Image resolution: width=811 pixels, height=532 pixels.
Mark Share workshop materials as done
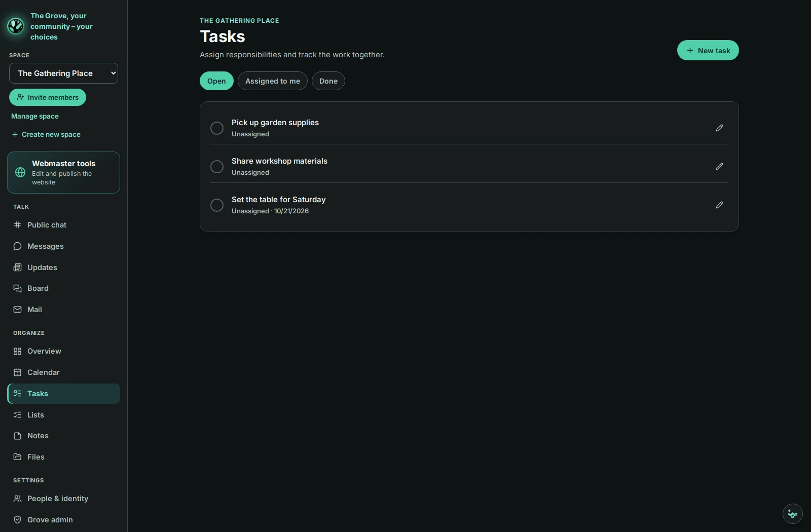tap(217, 167)
